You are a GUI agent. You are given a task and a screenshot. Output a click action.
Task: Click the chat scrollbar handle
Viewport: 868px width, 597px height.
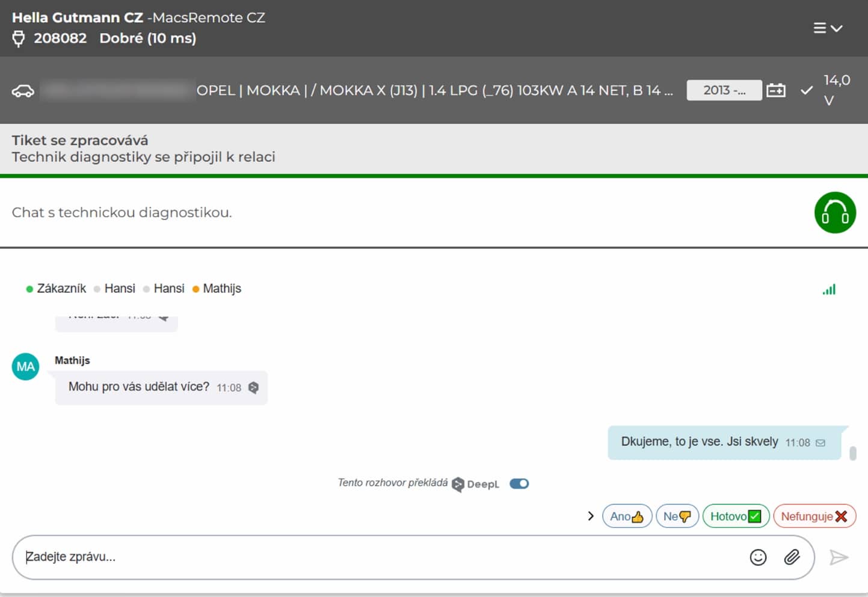pos(852,453)
